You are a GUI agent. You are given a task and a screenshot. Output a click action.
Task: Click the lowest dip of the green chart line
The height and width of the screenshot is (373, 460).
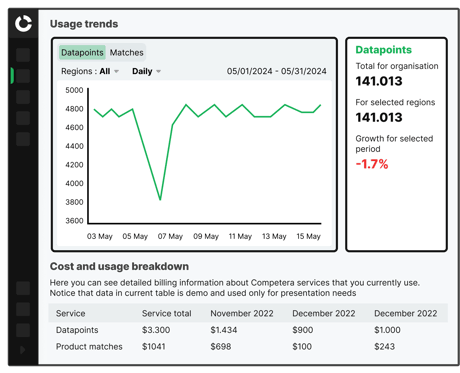[160, 199]
